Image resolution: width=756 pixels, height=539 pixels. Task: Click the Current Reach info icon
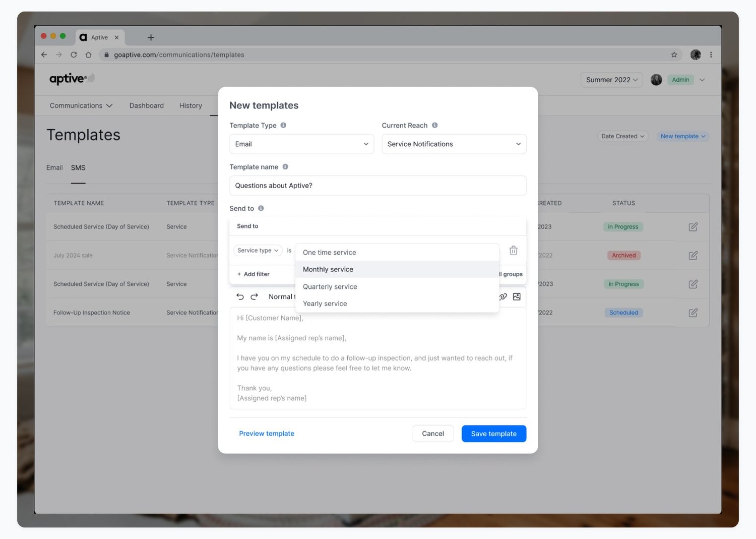434,125
